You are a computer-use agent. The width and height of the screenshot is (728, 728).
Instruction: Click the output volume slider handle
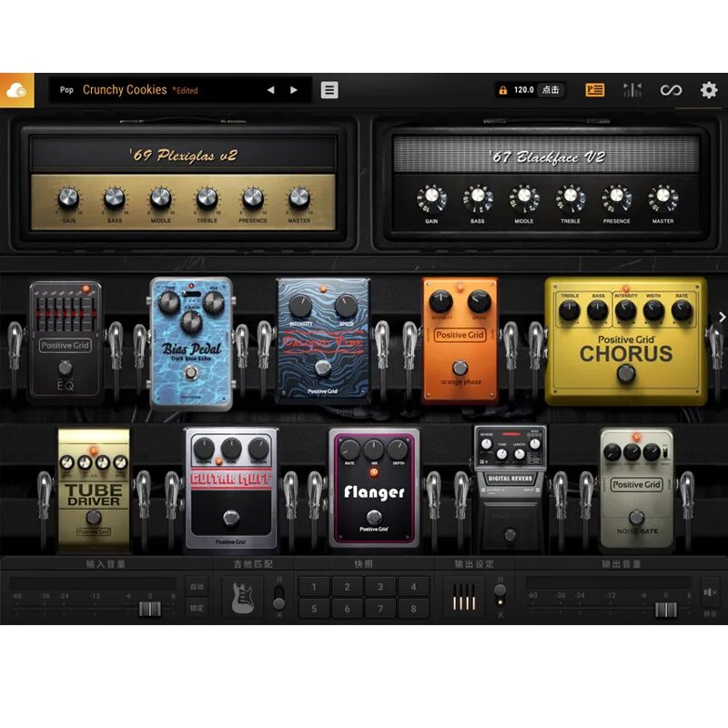pos(666,610)
